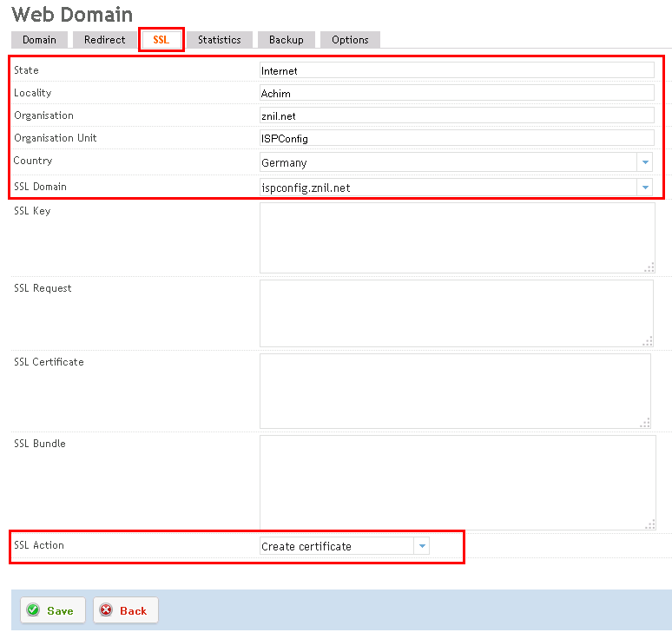672x639 pixels.
Task: Click inside the SSL Key textarea
Action: pyautogui.click(x=456, y=238)
